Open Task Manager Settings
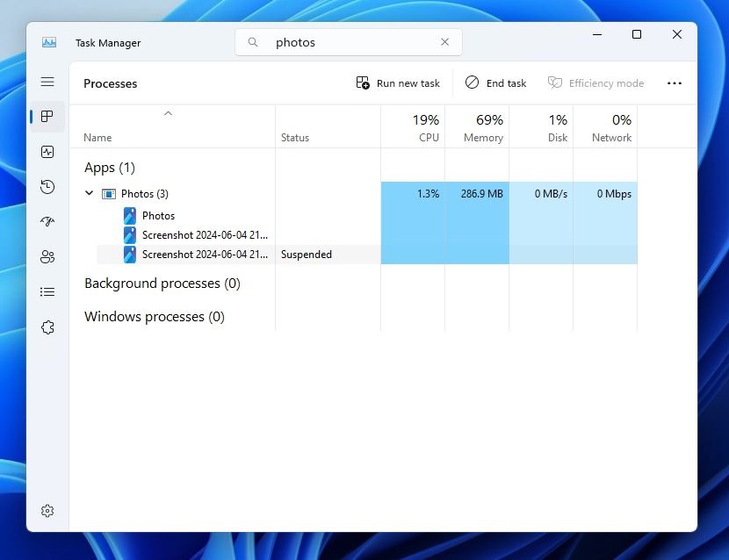Image resolution: width=729 pixels, height=560 pixels. 47,510
